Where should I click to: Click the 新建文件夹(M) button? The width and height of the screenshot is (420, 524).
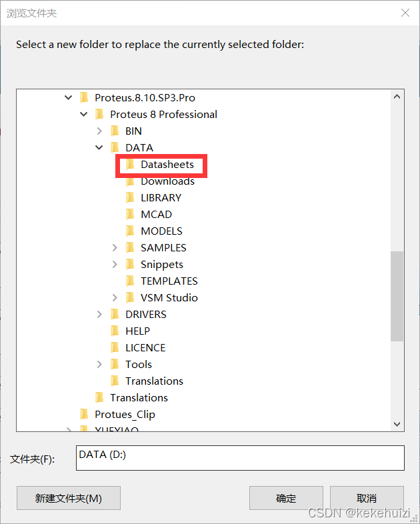tap(69, 498)
